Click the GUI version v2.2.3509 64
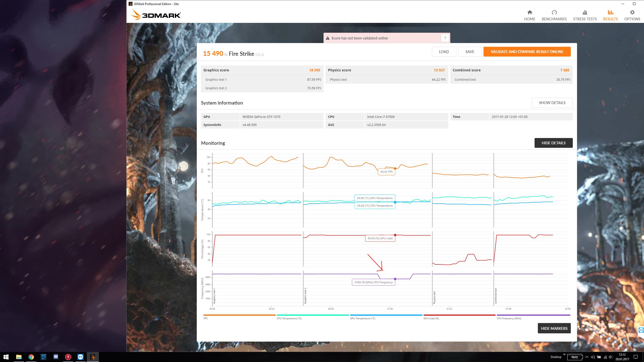Image resolution: width=644 pixels, height=362 pixels. click(376, 125)
